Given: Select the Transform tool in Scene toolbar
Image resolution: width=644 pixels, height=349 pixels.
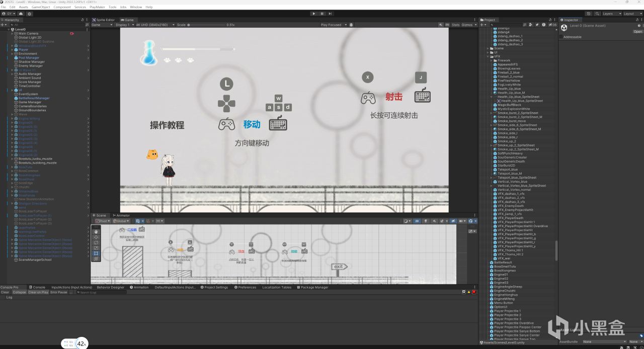Looking at the screenshot, I should click(x=96, y=258).
